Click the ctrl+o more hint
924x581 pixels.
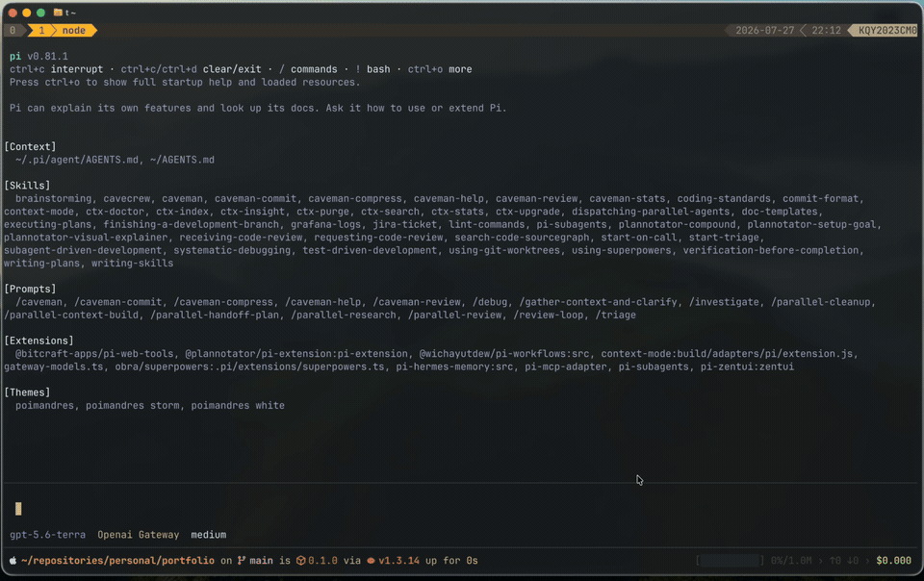pos(440,69)
